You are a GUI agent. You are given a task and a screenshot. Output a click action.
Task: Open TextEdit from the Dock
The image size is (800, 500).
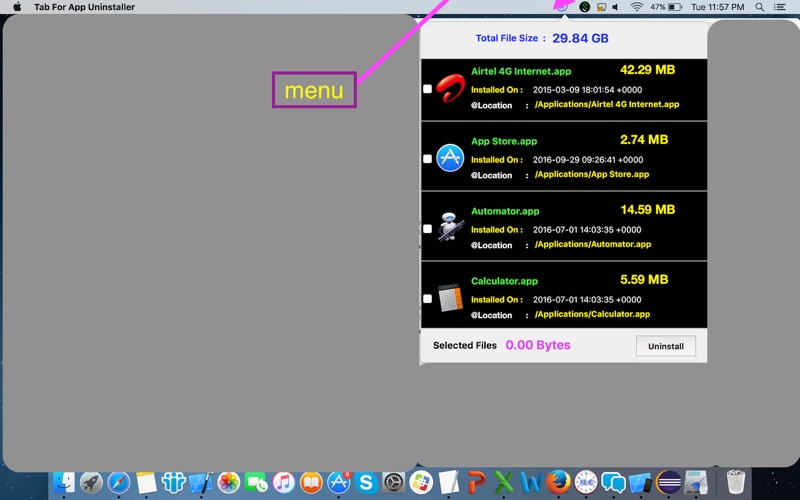(x=449, y=482)
